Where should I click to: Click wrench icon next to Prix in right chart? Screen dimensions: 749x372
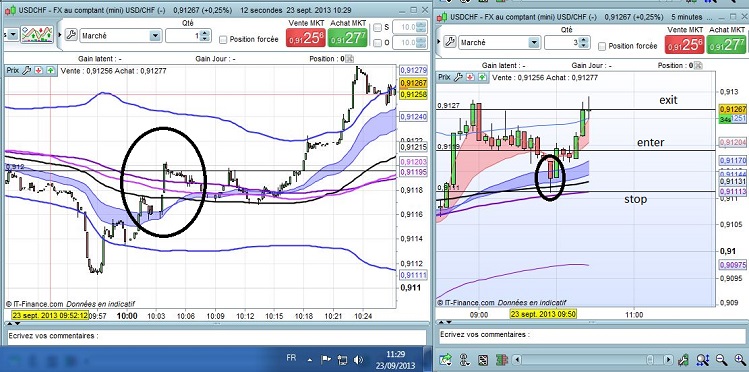[x=459, y=77]
